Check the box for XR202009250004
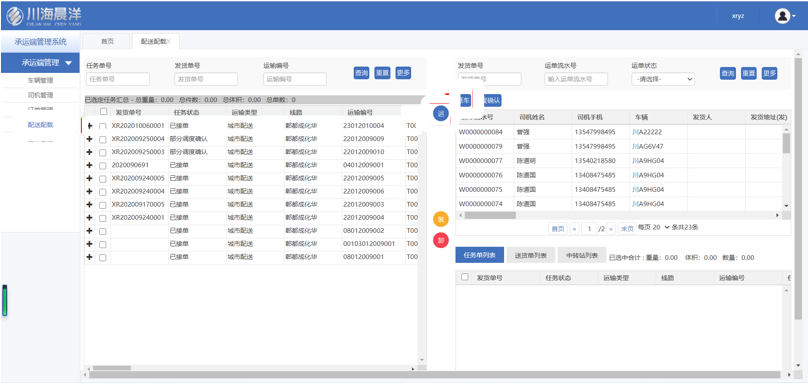 pyautogui.click(x=103, y=139)
